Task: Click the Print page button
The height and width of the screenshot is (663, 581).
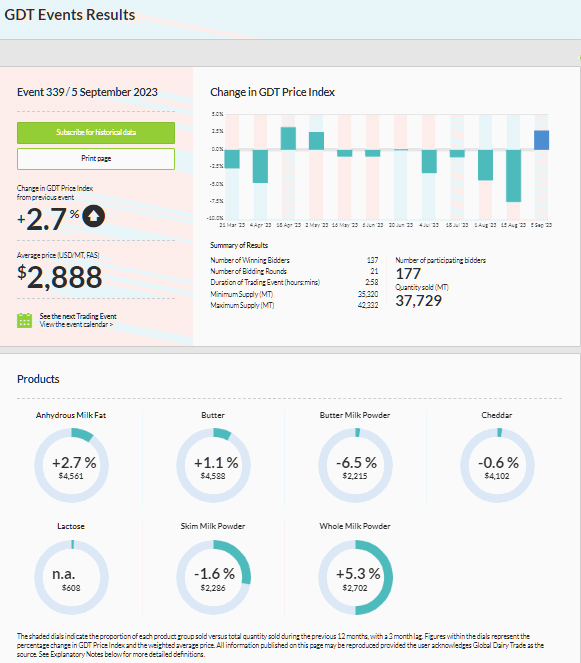Action: pos(96,159)
